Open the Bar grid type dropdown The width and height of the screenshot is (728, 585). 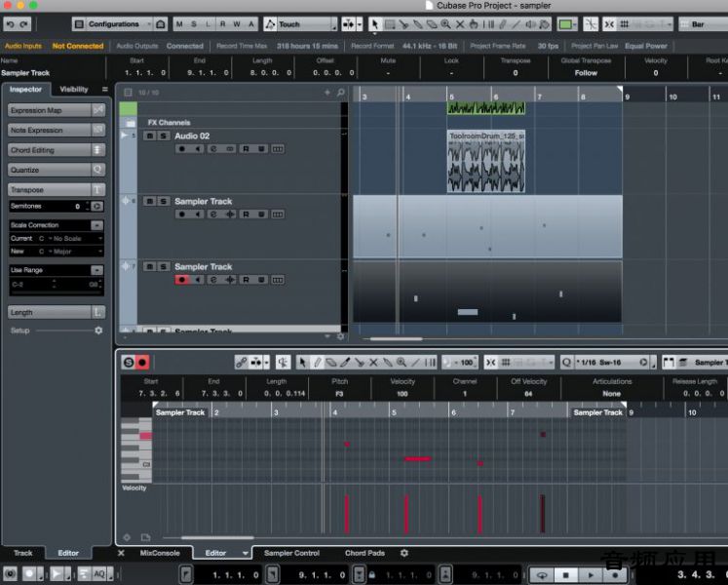point(704,24)
